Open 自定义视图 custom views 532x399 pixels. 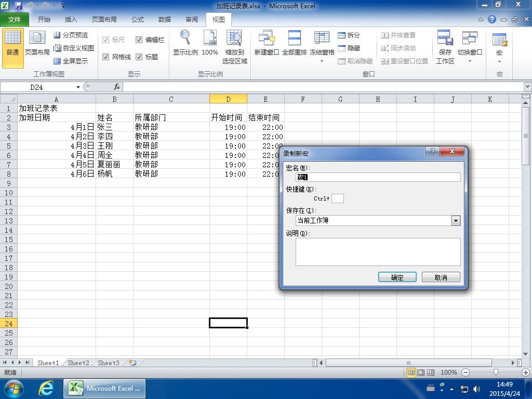(74, 48)
